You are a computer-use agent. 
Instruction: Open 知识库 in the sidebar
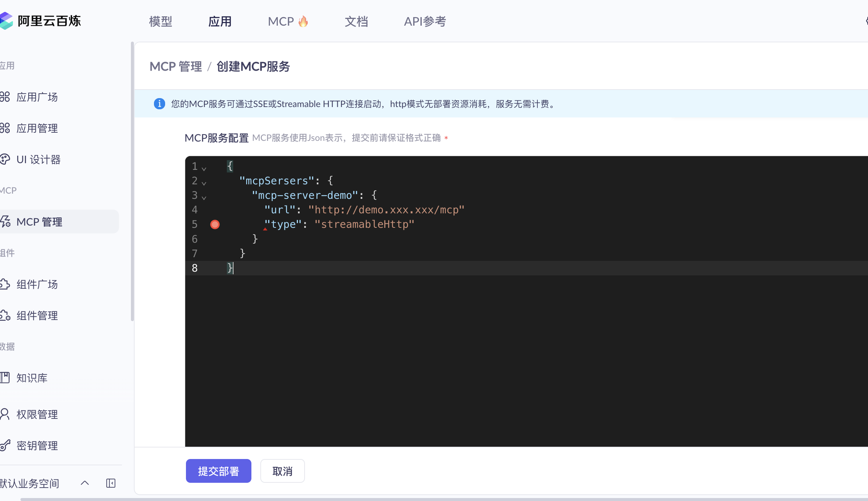coord(32,378)
